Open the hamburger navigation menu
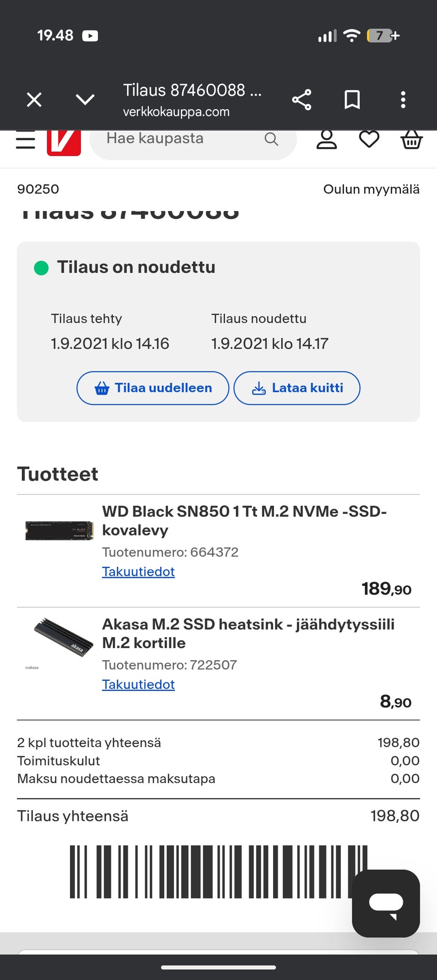Image resolution: width=437 pixels, height=980 pixels. [x=25, y=140]
